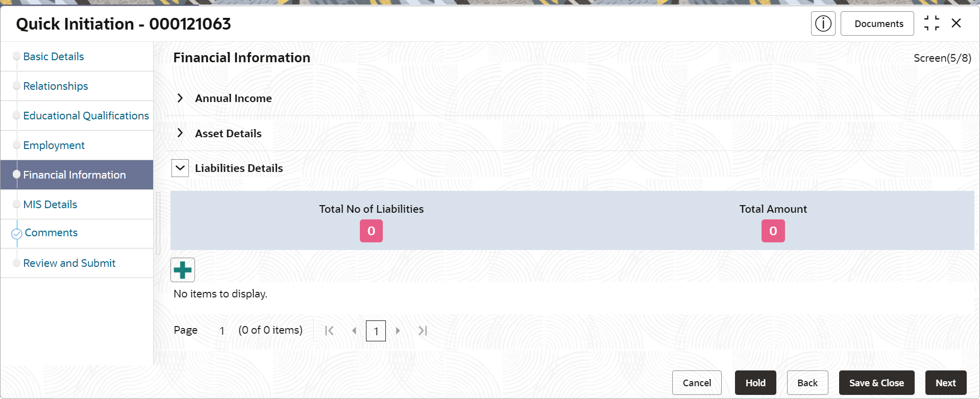Click the information icon in header
Viewport: 980px width, 399px height.
point(823,23)
